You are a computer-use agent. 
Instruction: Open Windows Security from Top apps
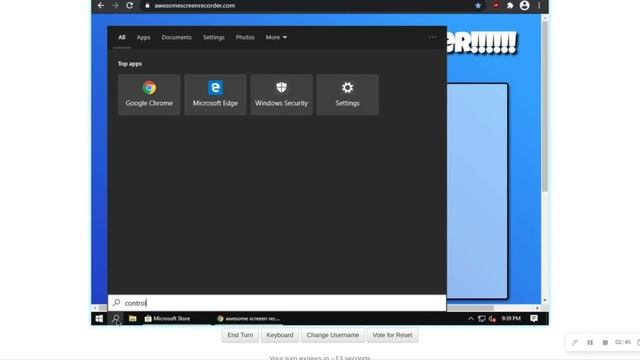[x=281, y=94]
